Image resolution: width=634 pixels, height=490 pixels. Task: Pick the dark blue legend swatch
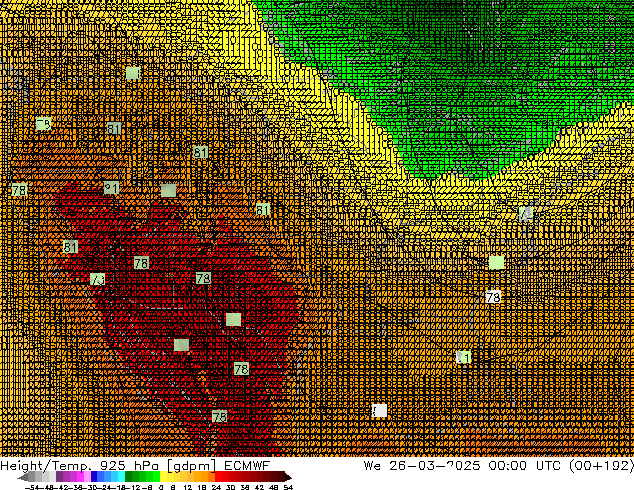tap(94, 477)
